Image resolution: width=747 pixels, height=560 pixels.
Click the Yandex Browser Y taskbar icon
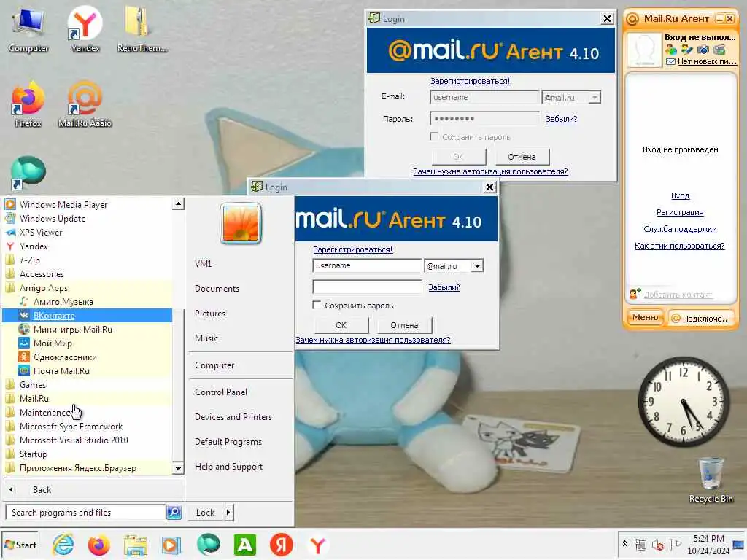coord(318,545)
